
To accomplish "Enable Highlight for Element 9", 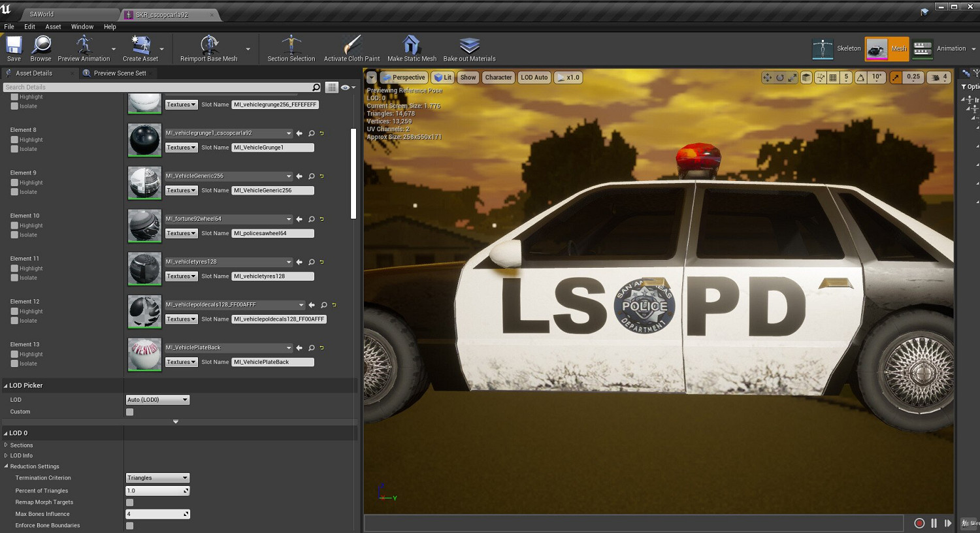I will pyautogui.click(x=14, y=183).
